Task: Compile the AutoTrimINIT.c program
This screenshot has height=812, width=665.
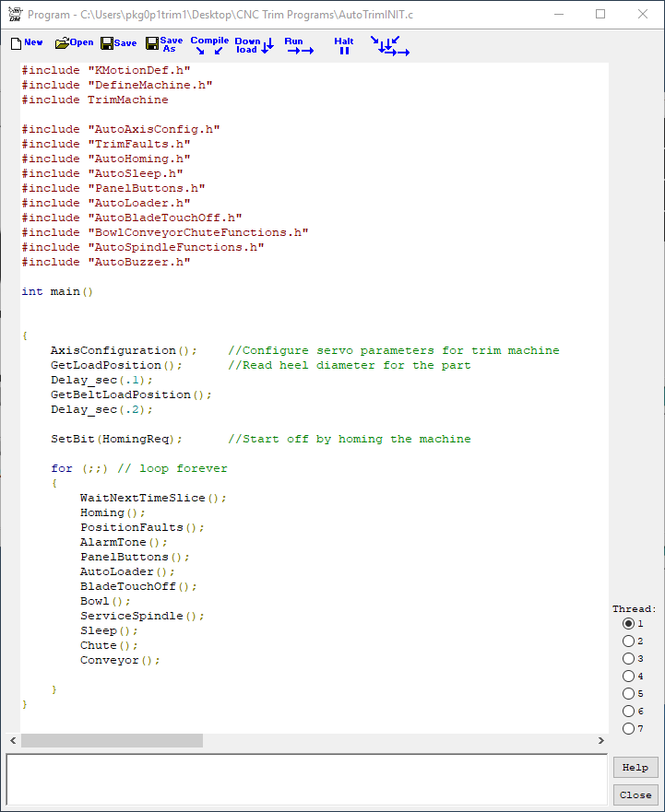Action: pyautogui.click(x=209, y=45)
